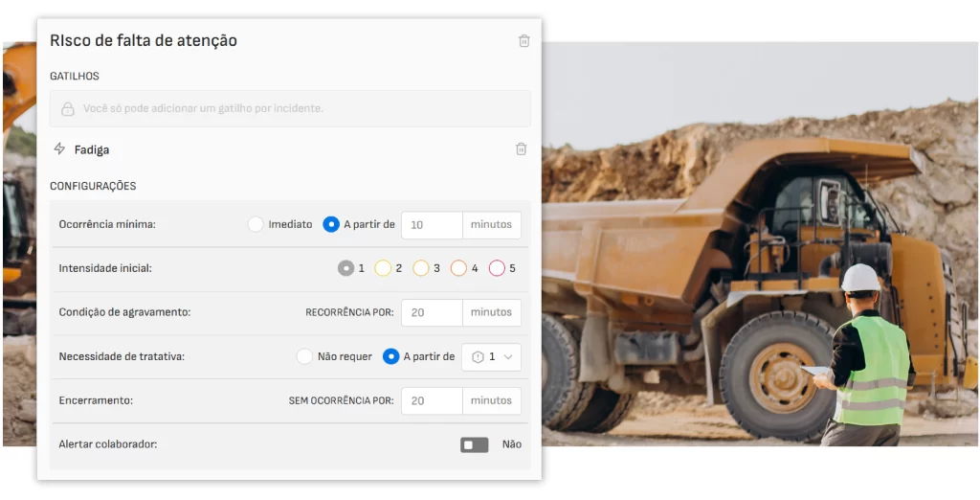Set initial intensity to level 3

point(421,268)
